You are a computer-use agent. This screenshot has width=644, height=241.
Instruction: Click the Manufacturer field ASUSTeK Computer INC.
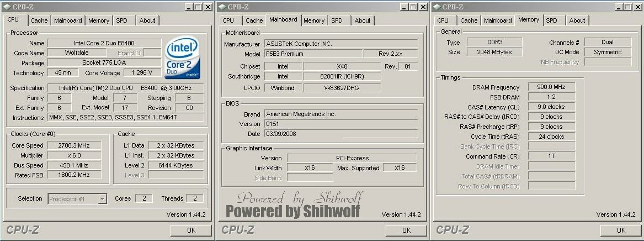click(x=341, y=44)
